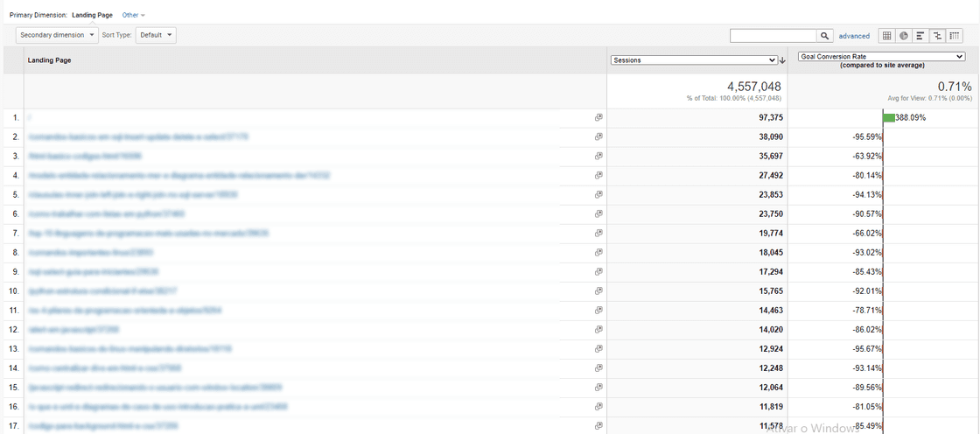Open row 1 landing page in new window
The width and height of the screenshot is (980, 434).
tap(598, 117)
